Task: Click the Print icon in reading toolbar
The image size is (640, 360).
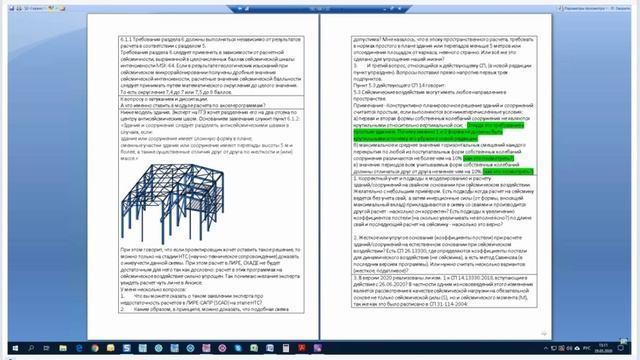Action: (19, 8)
